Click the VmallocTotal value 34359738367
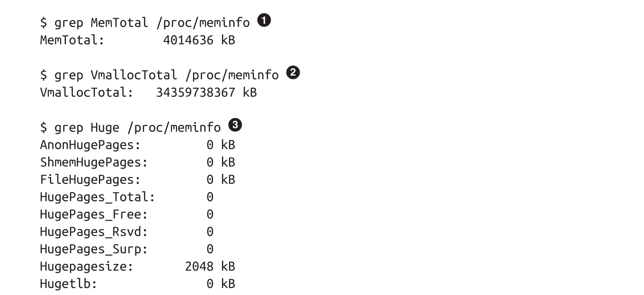The height and width of the screenshot is (295, 644). [x=195, y=92]
